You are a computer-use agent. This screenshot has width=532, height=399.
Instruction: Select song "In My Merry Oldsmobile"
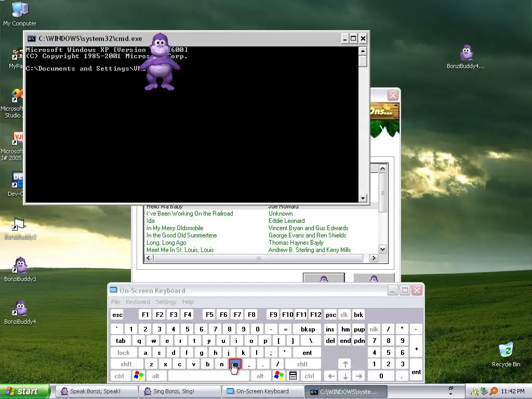pos(175,228)
